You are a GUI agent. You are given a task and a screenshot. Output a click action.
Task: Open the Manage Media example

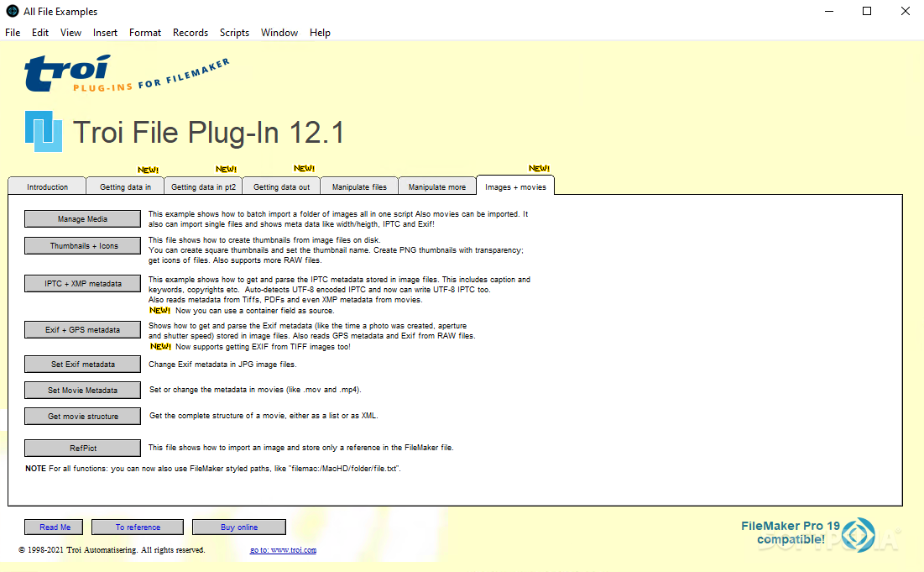[x=82, y=218]
